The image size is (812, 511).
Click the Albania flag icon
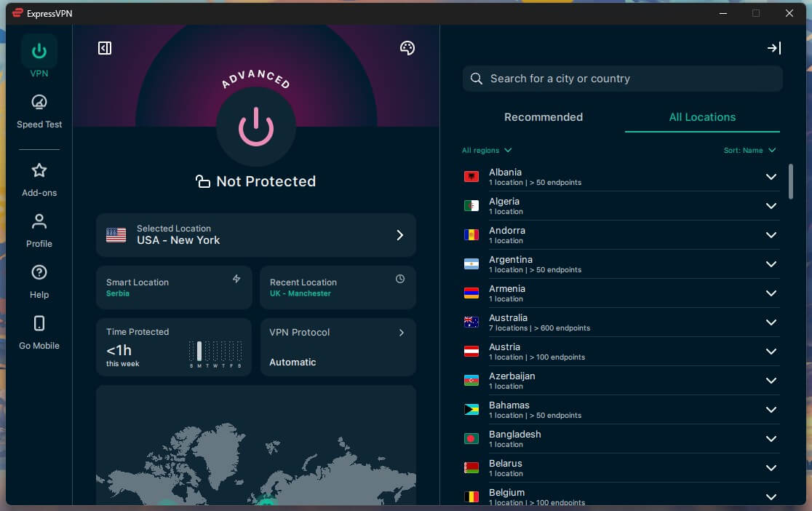(471, 177)
